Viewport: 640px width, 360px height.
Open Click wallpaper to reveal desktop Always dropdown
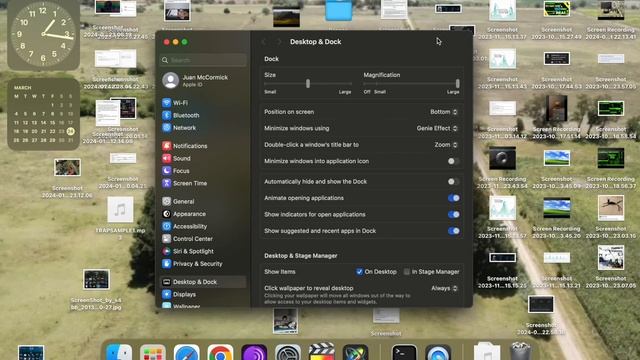[x=444, y=288]
